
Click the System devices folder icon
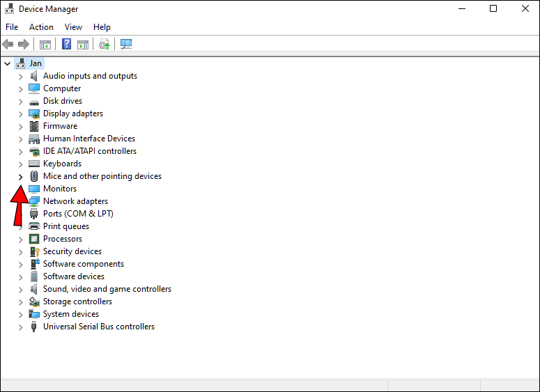[33, 314]
